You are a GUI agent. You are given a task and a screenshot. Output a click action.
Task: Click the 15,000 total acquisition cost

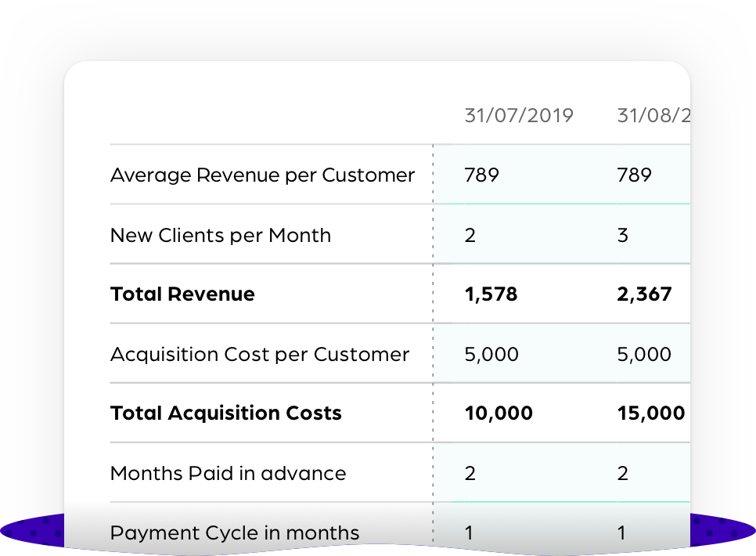pyautogui.click(x=651, y=413)
